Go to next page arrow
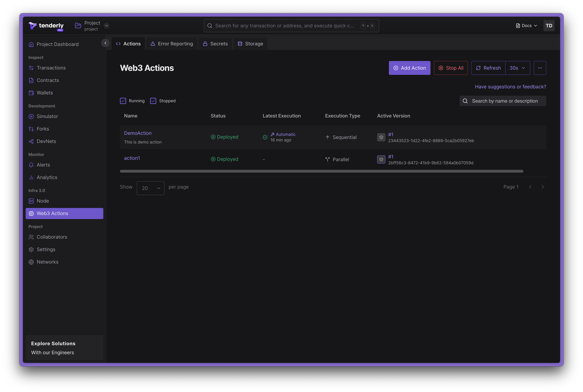The width and height of the screenshot is (583, 392). click(x=542, y=187)
